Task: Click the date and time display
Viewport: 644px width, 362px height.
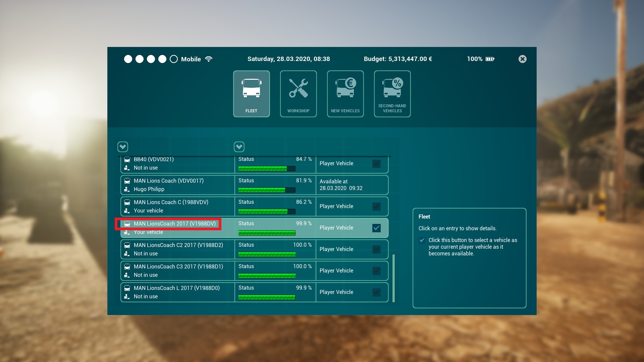Action: pyautogui.click(x=289, y=59)
